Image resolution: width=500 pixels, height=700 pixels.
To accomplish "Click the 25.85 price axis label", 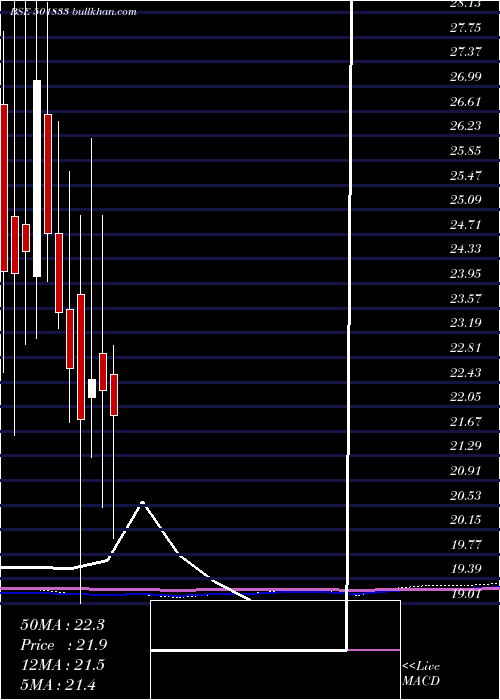I will click(465, 151).
